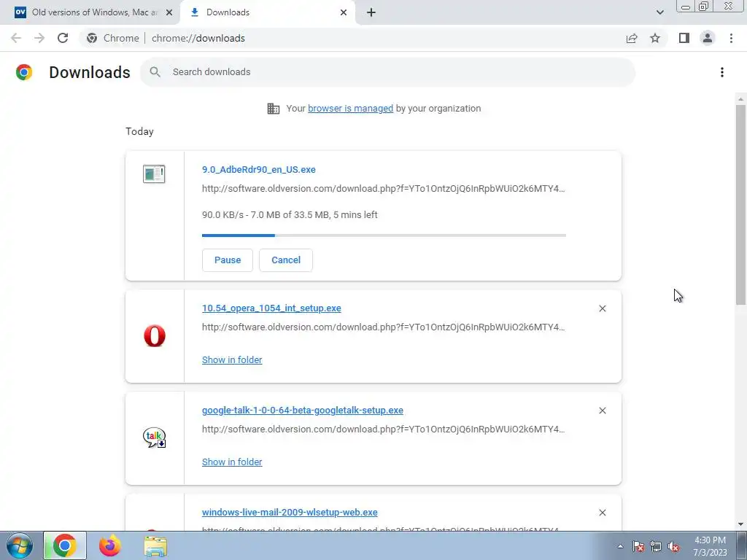
Task: Click the browser back arrow
Action: pyautogui.click(x=16, y=38)
